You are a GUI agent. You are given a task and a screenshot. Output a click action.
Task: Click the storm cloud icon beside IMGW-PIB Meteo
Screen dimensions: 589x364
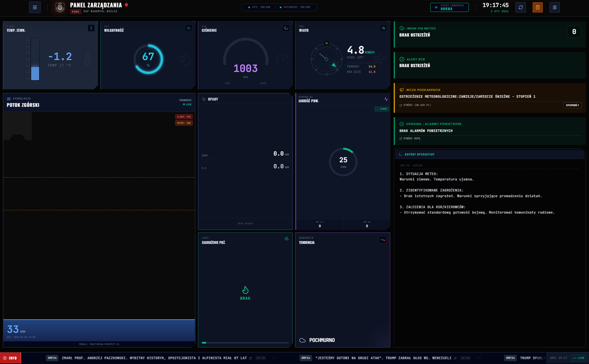402,28
